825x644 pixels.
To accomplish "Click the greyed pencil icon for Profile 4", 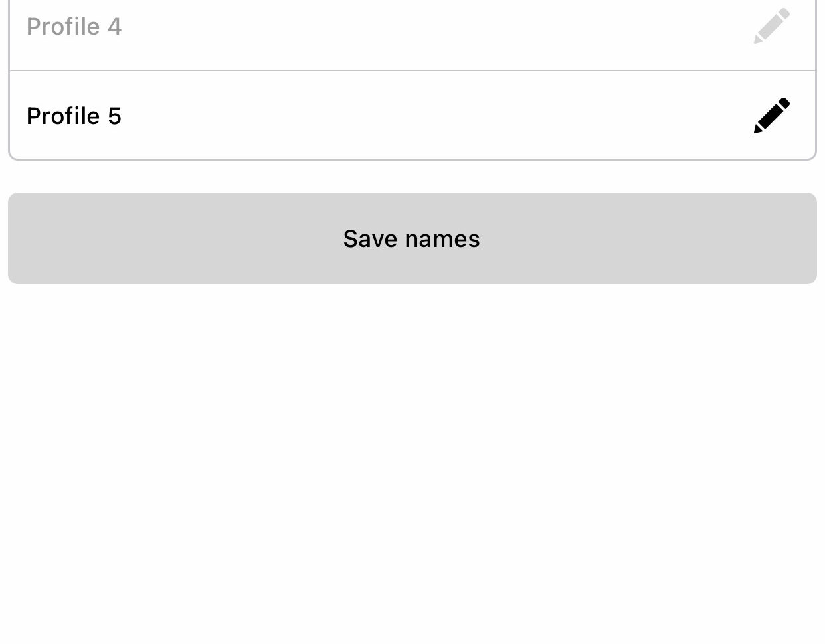I will pos(772,26).
